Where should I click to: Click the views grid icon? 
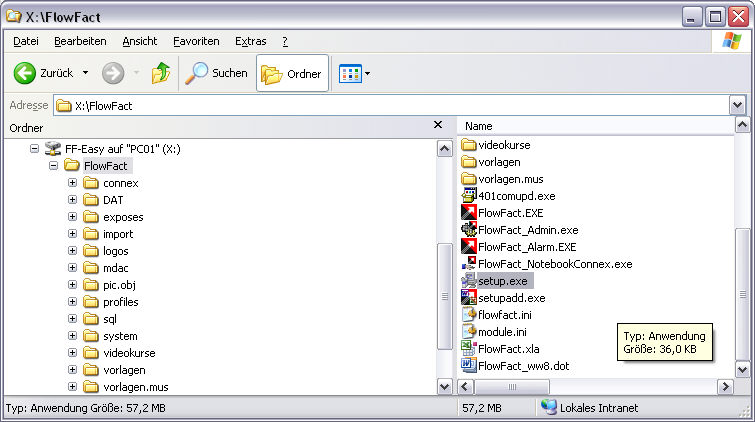350,74
